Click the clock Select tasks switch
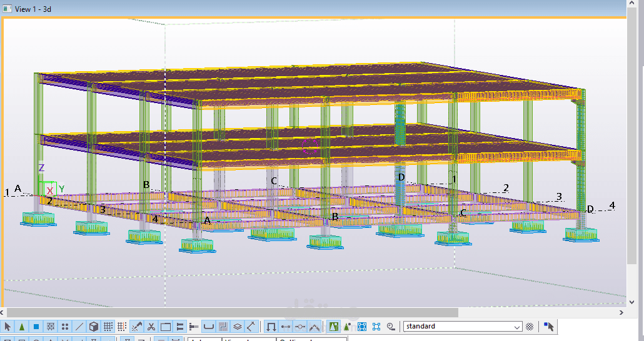This screenshot has width=644, height=341. [391, 327]
